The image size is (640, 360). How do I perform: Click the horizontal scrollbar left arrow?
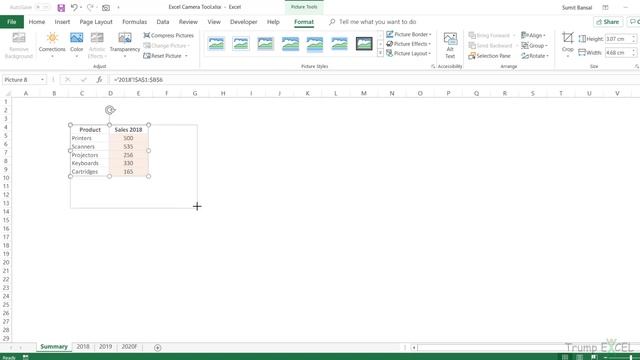pyautogui.click(x=414, y=347)
